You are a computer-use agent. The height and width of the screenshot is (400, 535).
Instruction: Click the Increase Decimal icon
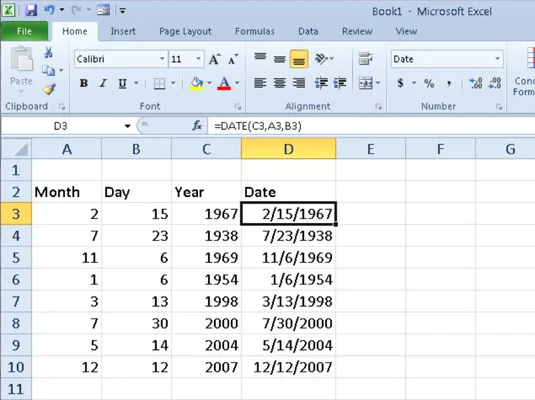pyautogui.click(x=476, y=83)
